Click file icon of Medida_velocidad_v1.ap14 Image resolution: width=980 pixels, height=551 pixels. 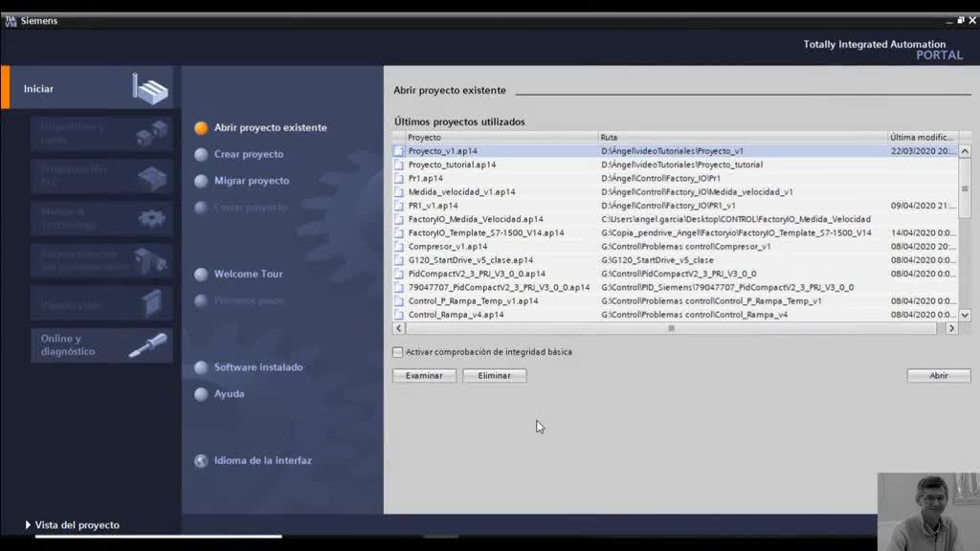[399, 192]
